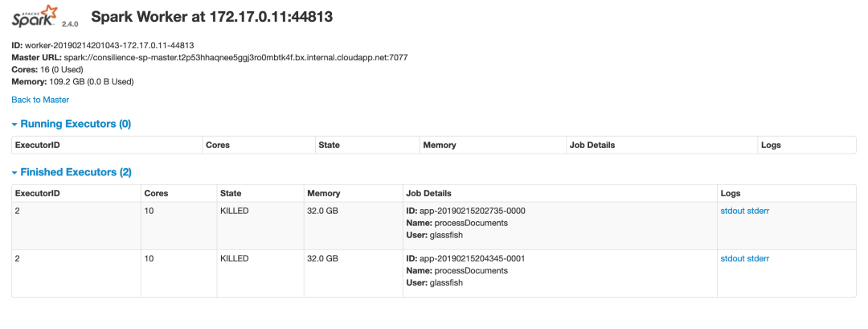
Task: Click Cores header in Running Executors table
Action: click(x=218, y=146)
